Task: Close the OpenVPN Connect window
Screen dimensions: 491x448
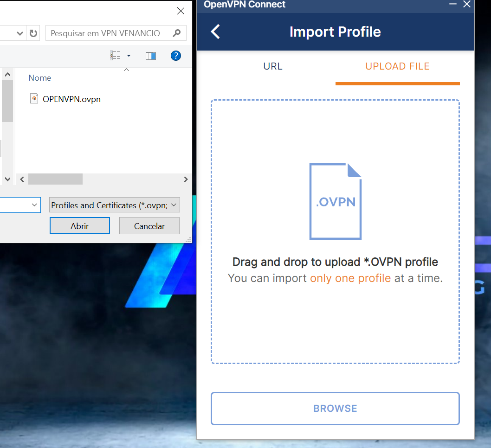Action: (x=467, y=4)
